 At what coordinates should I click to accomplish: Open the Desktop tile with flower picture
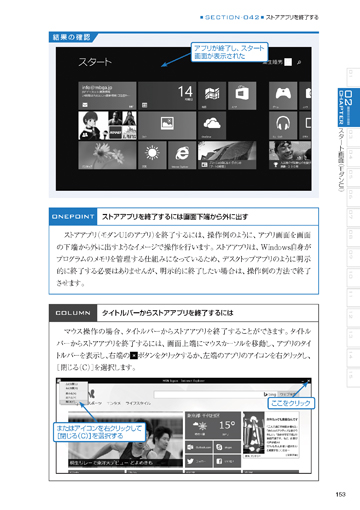(107, 155)
